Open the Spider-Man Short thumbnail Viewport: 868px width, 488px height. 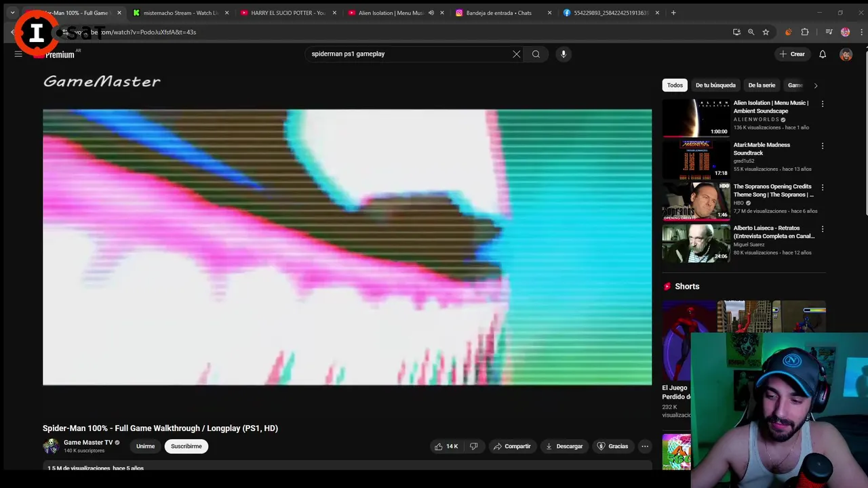coord(689,342)
